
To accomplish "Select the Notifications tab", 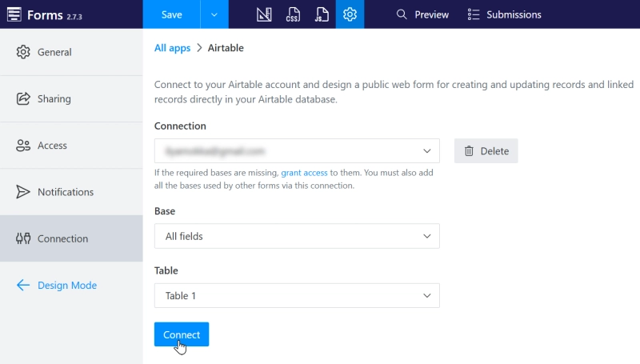I will click(71, 192).
